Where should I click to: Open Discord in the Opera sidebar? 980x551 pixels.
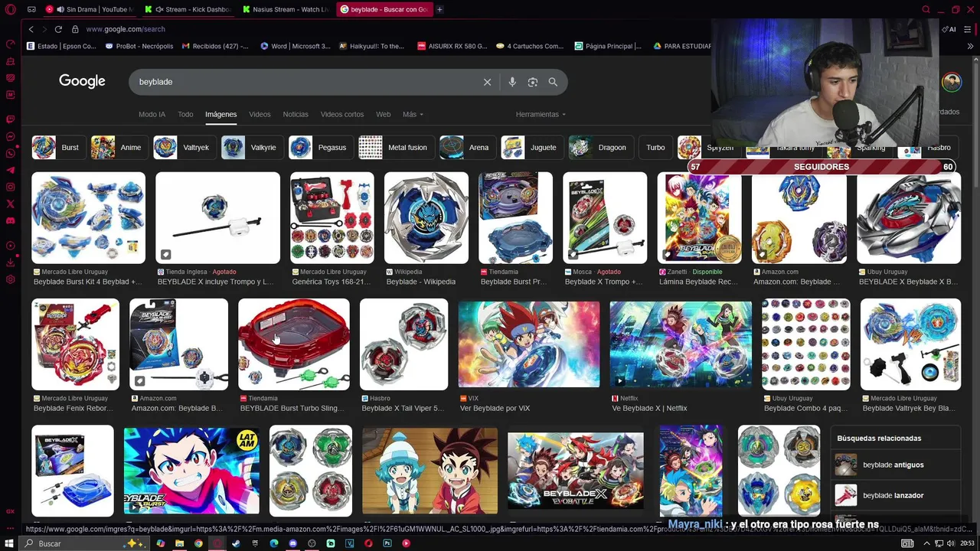(x=11, y=220)
